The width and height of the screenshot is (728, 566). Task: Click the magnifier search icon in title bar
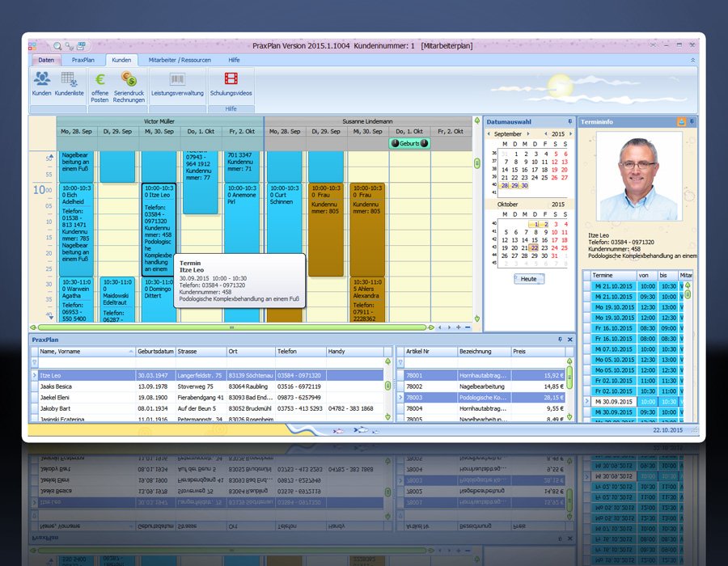tap(57, 46)
